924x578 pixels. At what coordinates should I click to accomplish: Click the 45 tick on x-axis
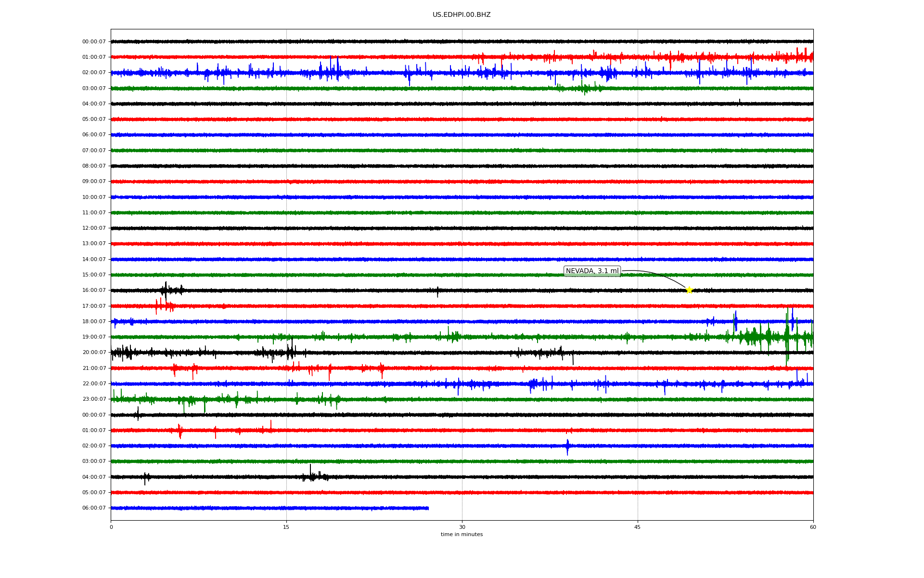[637, 527]
